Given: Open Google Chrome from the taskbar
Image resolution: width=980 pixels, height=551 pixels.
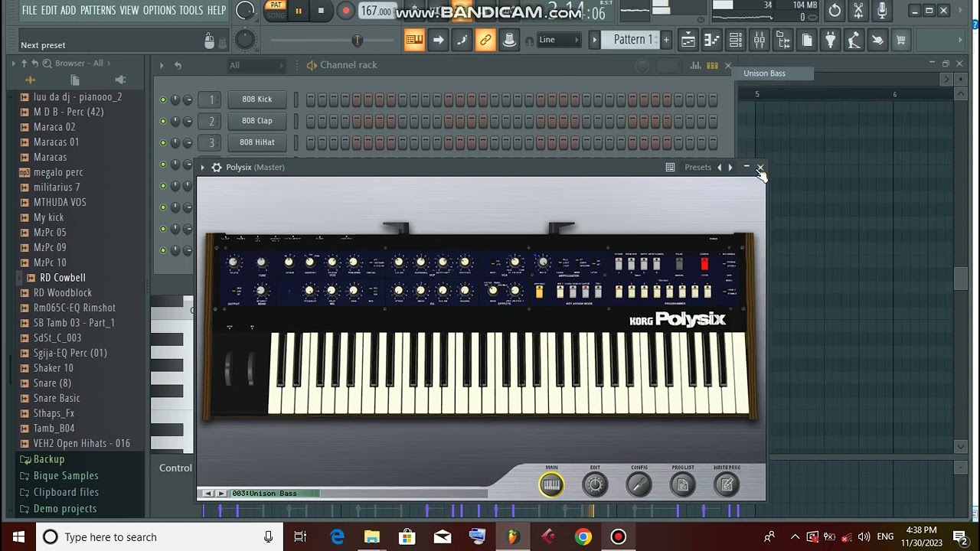Looking at the screenshot, I should [583, 537].
